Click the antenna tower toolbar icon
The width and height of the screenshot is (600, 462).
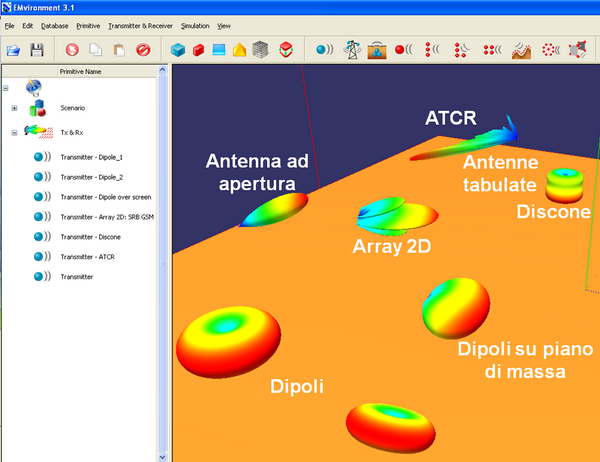coord(352,49)
